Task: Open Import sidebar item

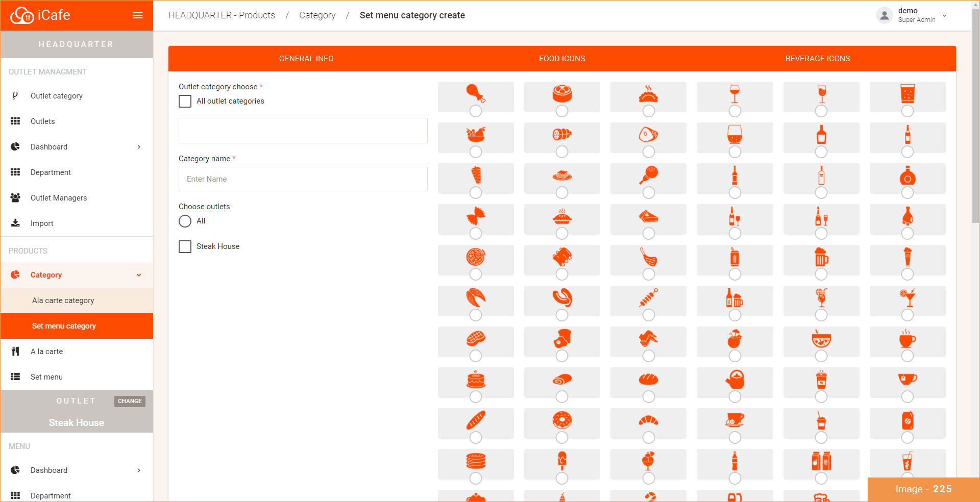Action: (77, 223)
